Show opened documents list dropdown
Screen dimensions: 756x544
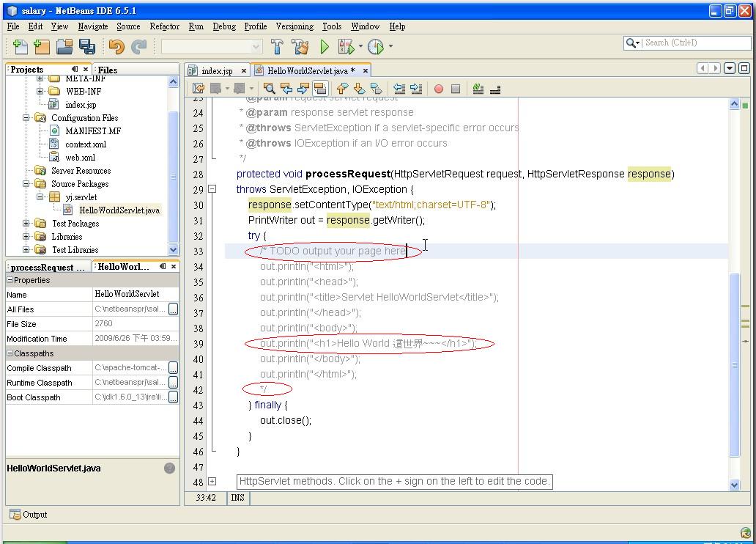pos(730,68)
